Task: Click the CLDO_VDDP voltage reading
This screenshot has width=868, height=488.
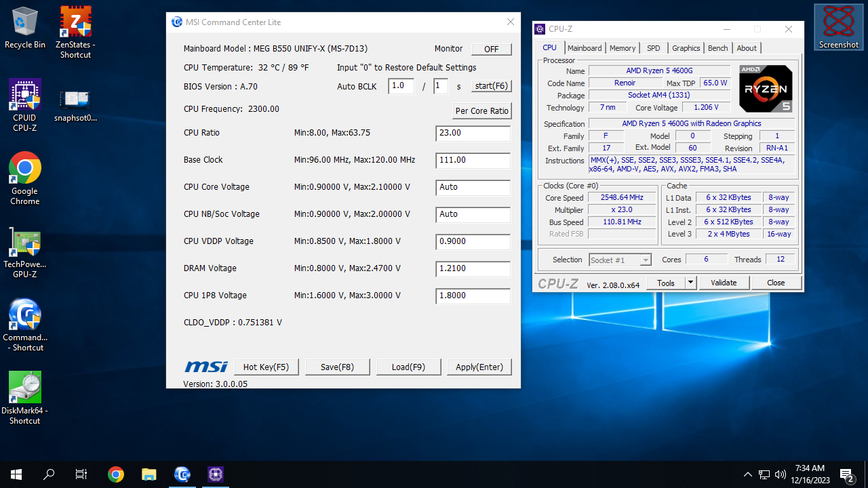Action: (233, 323)
